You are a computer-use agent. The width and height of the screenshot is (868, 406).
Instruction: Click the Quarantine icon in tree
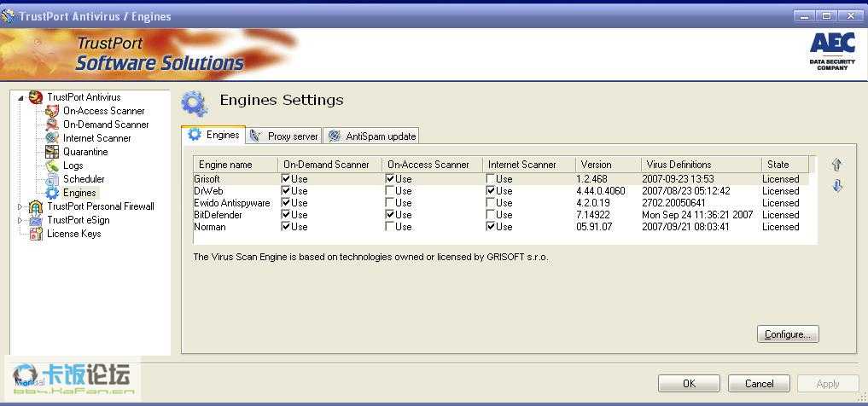(x=52, y=152)
